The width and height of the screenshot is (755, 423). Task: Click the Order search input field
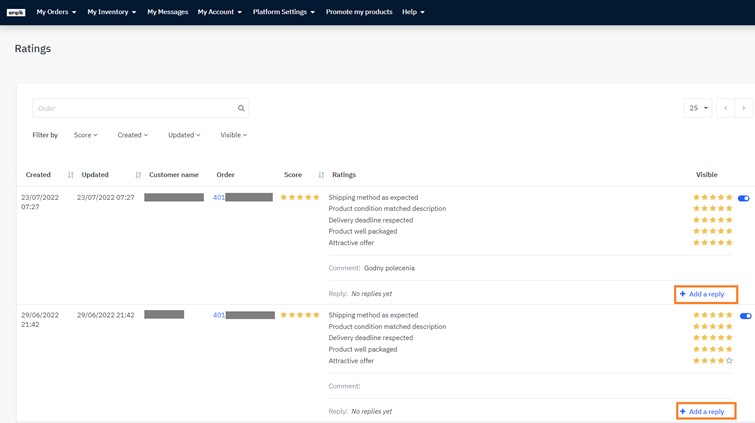tap(133, 108)
